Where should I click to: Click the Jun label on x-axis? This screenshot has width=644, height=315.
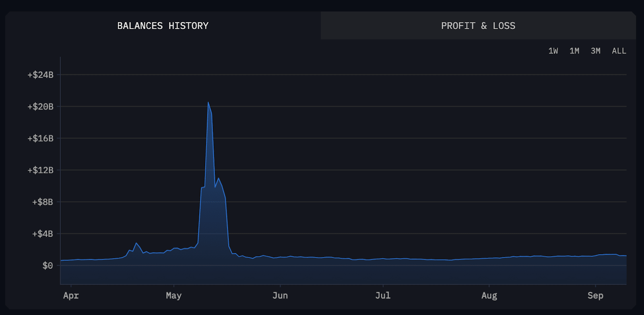coord(280,296)
